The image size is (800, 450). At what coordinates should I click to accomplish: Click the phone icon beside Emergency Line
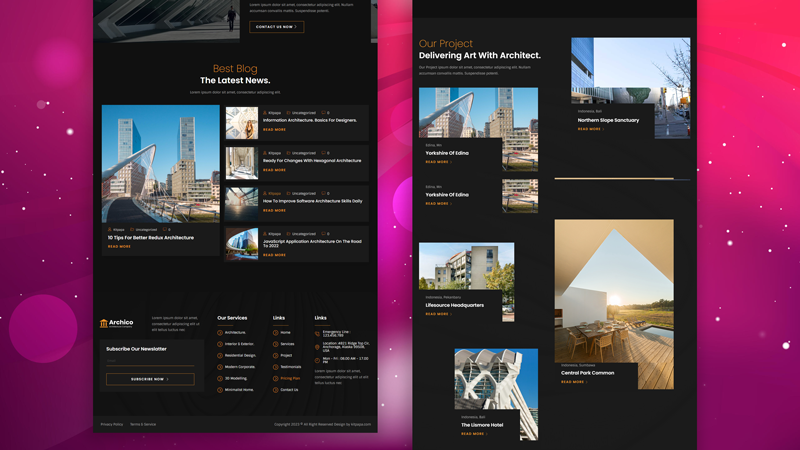pos(318,333)
